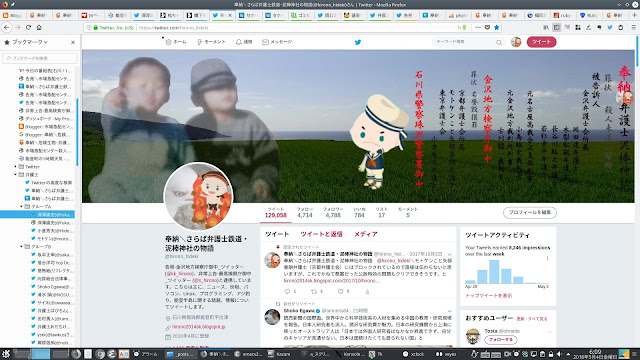Screen dimensions: 640x360
Task: Click the Twitter bird logo in header
Action: click(x=358, y=42)
